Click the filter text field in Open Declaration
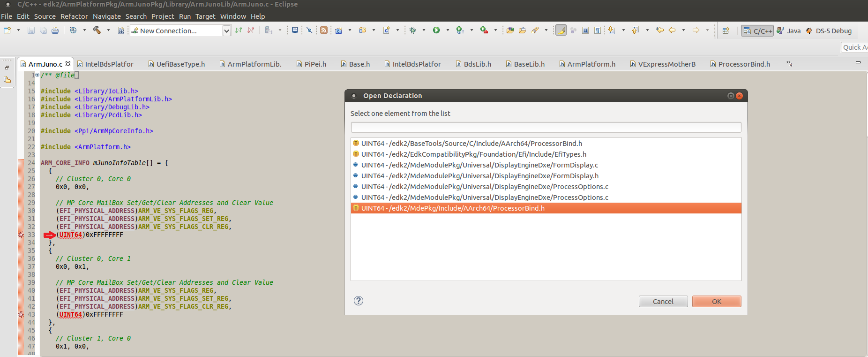This screenshot has height=357, width=868. click(x=546, y=127)
